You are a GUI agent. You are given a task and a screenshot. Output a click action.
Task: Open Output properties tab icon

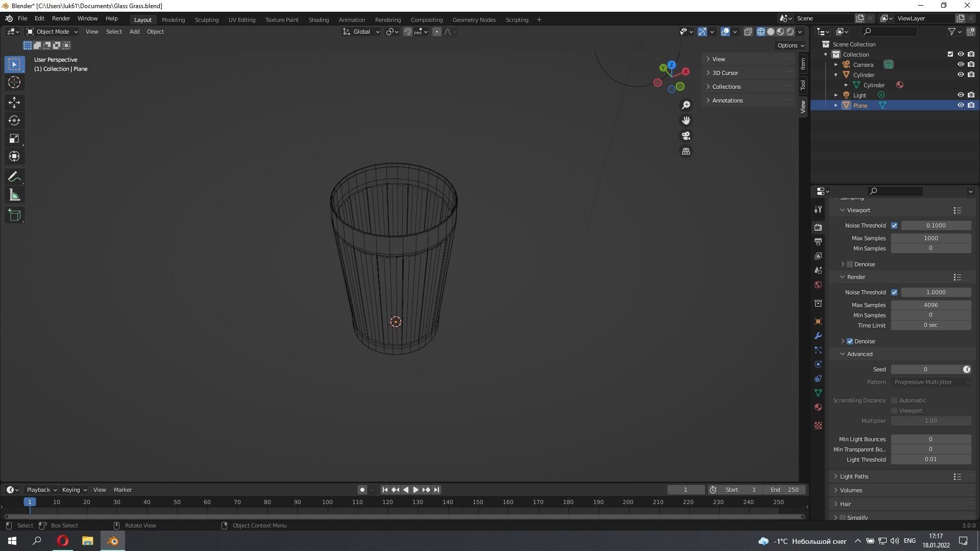coord(818,241)
